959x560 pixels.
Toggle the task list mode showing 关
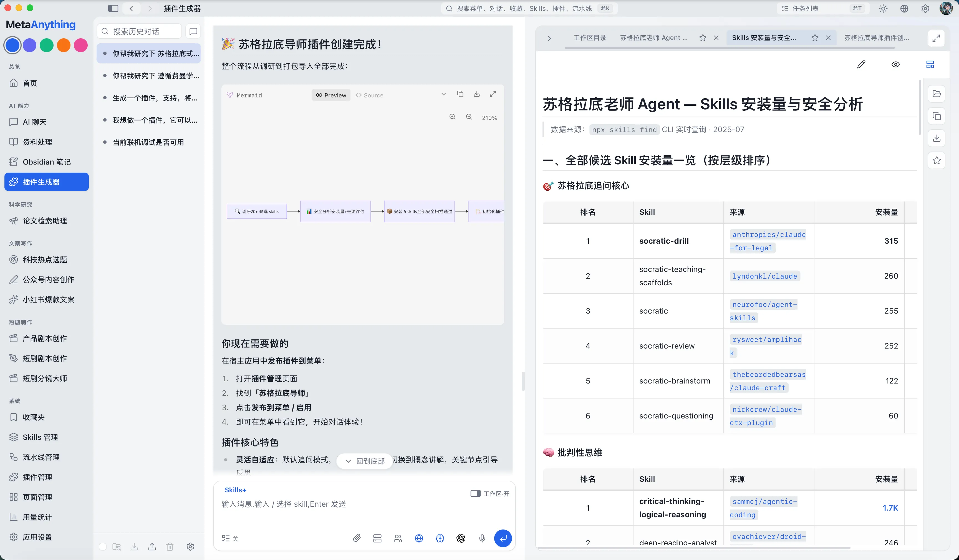230,538
